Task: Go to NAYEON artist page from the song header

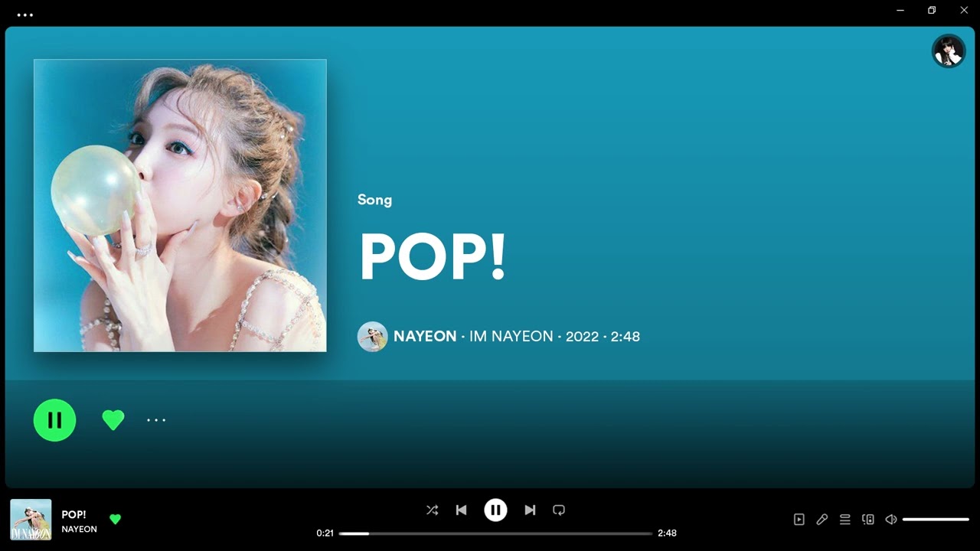Action: tap(424, 337)
